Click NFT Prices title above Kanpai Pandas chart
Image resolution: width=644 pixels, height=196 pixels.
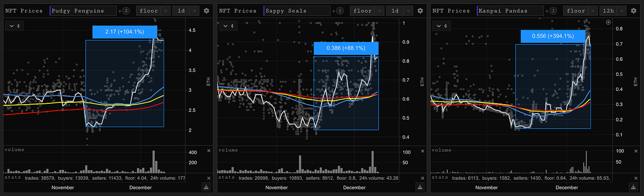[x=452, y=11]
